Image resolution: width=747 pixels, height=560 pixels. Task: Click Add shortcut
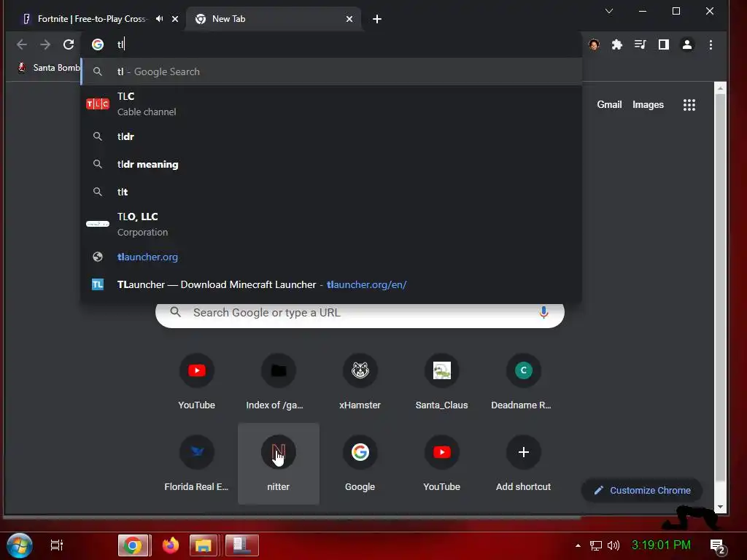(x=523, y=464)
